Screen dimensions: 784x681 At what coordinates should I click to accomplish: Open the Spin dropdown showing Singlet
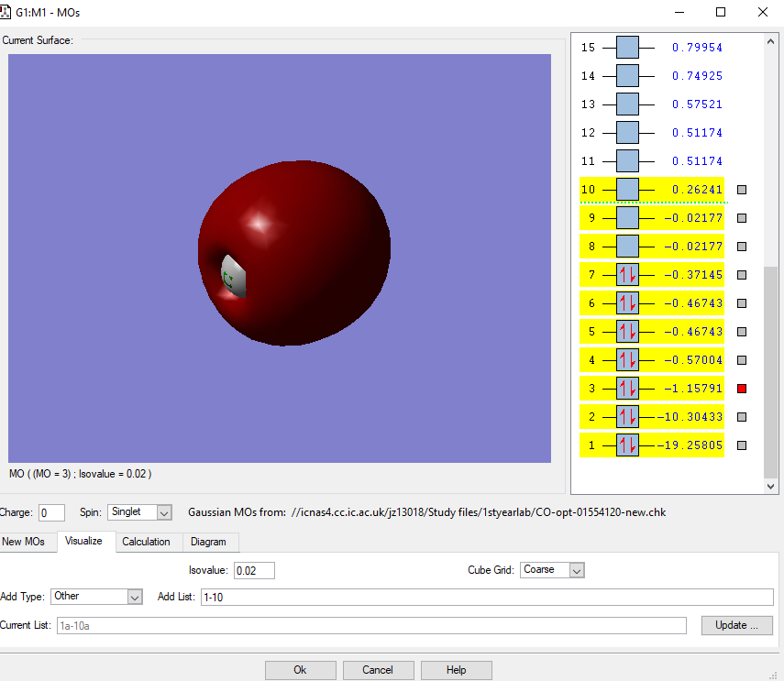click(139, 512)
